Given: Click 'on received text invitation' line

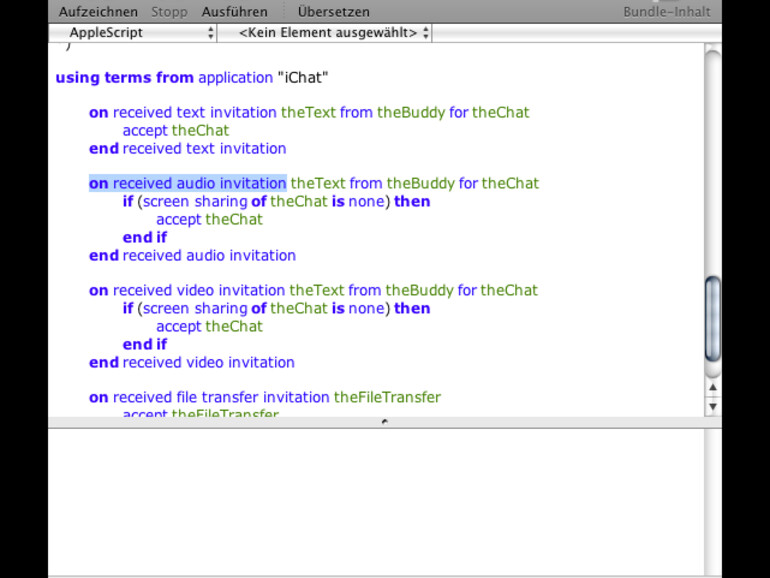Looking at the screenshot, I should tap(309, 112).
